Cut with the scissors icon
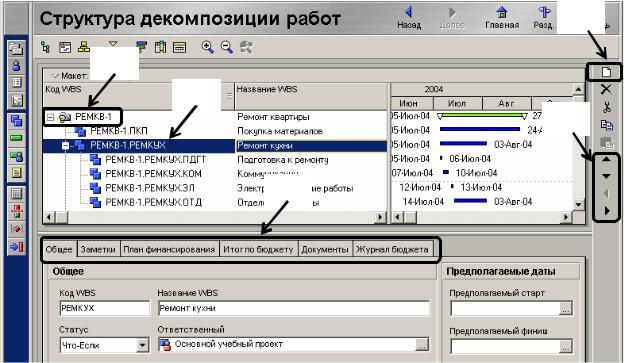The height and width of the screenshot is (363, 627). pos(607,107)
